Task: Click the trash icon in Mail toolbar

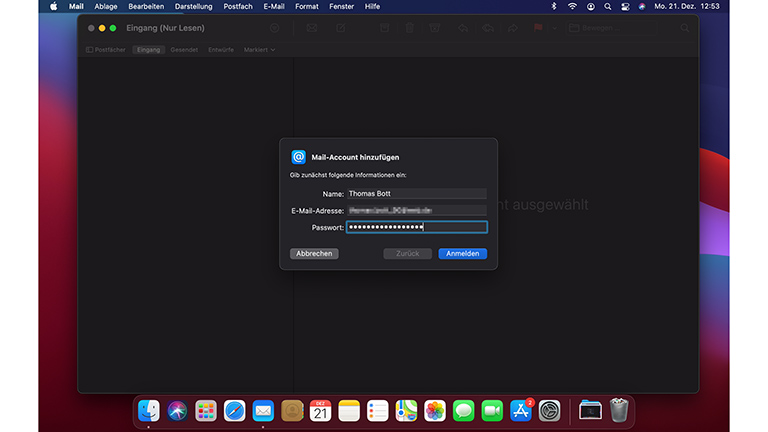Action: [410, 28]
